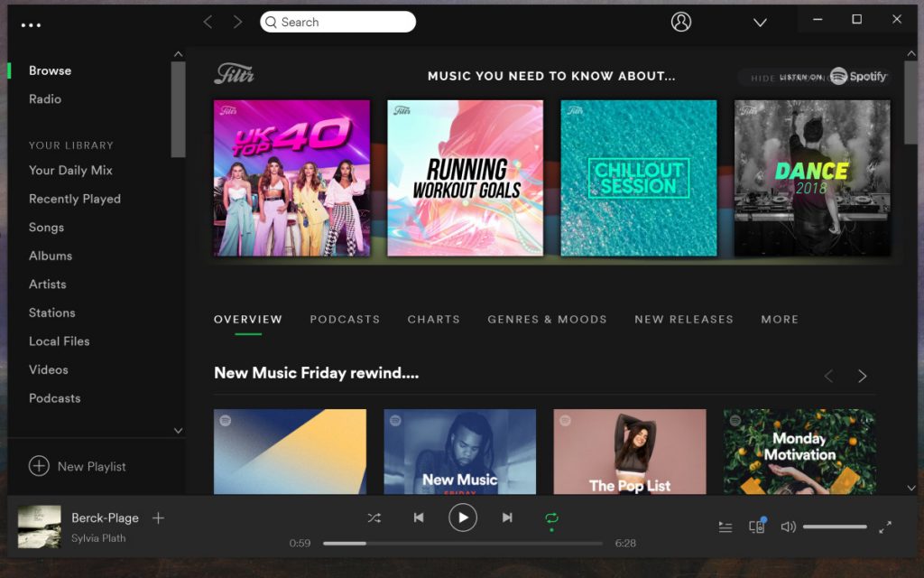Toggle the green repeat button
The width and height of the screenshot is (924, 578).
(x=551, y=518)
